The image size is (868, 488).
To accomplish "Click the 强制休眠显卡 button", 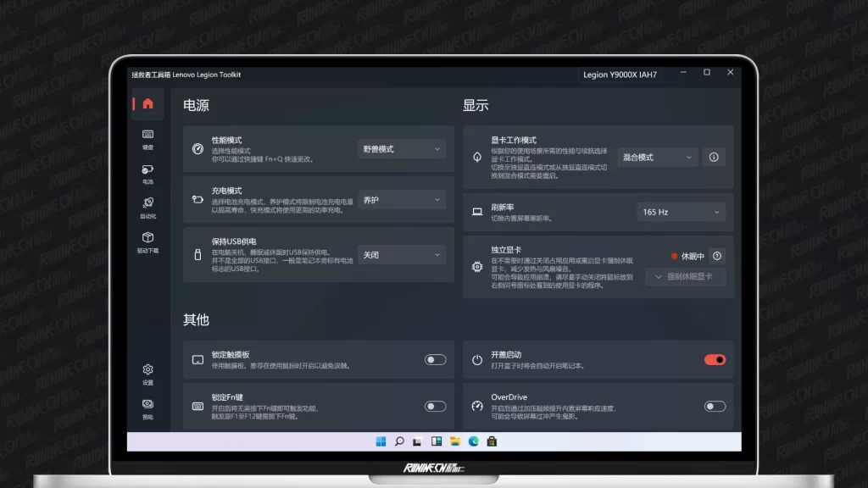I will pyautogui.click(x=685, y=277).
